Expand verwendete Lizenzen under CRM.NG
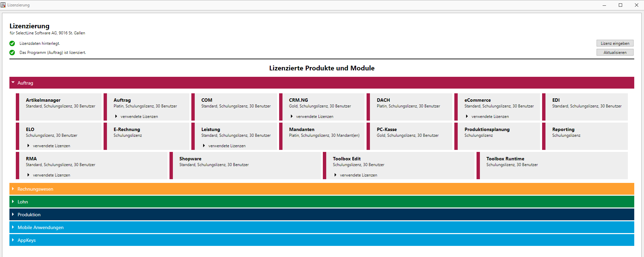Screen dimensions: 644x257 (x=312, y=117)
